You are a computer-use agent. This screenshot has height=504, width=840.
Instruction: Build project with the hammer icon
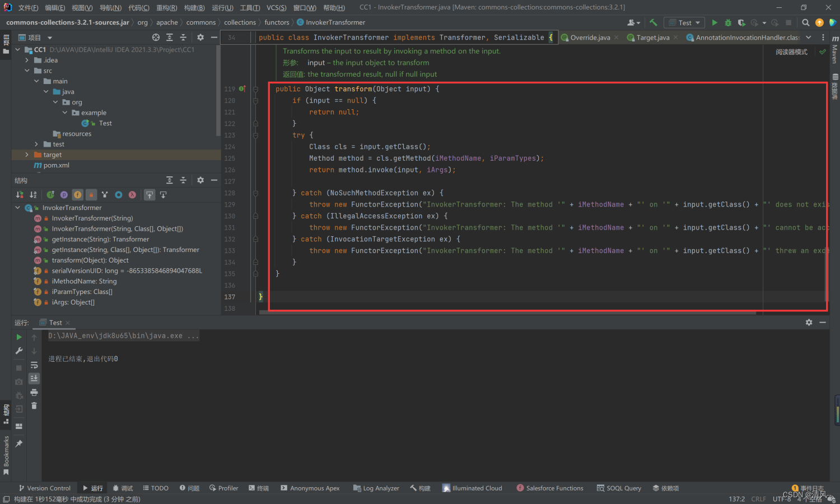click(x=653, y=22)
